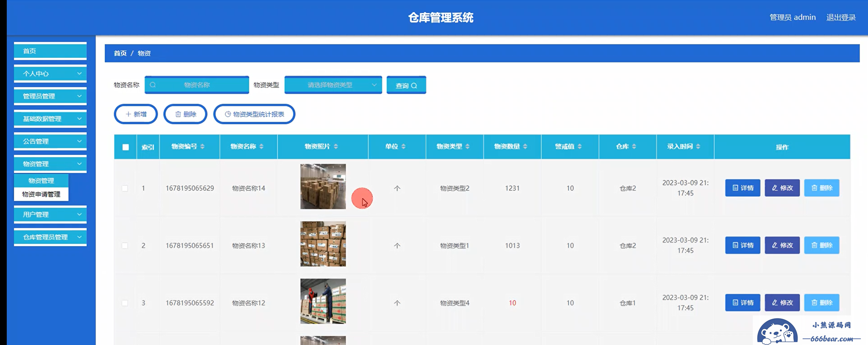This screenshot has height=345, width=868.
Task: Sort by 物资类型 column arrows
Action: click(467, 146)
